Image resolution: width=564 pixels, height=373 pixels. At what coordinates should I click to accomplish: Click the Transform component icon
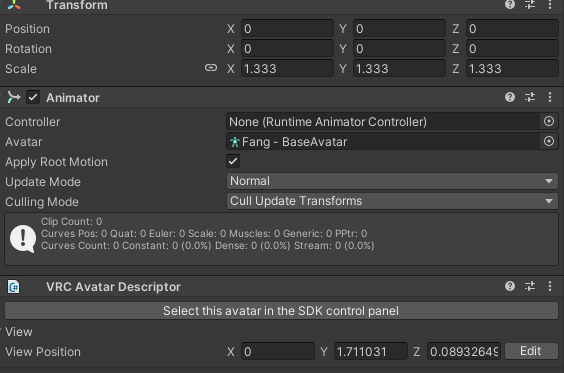coord(14,4)
